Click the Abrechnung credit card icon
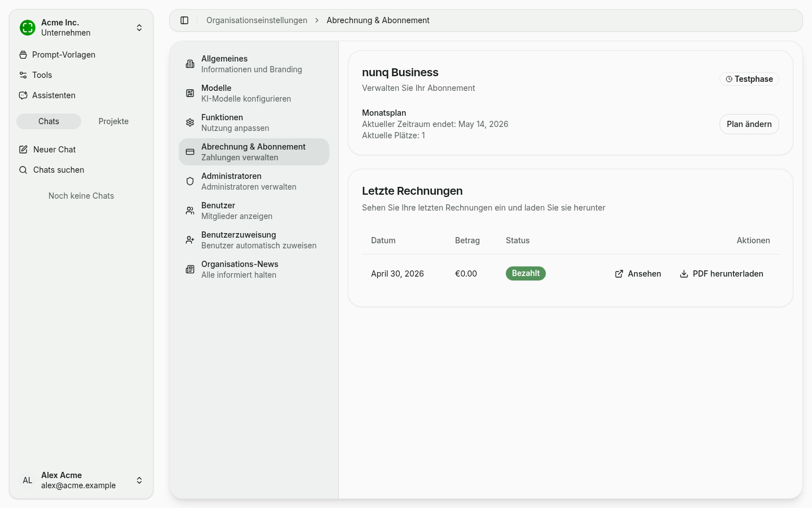The height and width of the screenshot is (508, 812). tap(190, 152)
